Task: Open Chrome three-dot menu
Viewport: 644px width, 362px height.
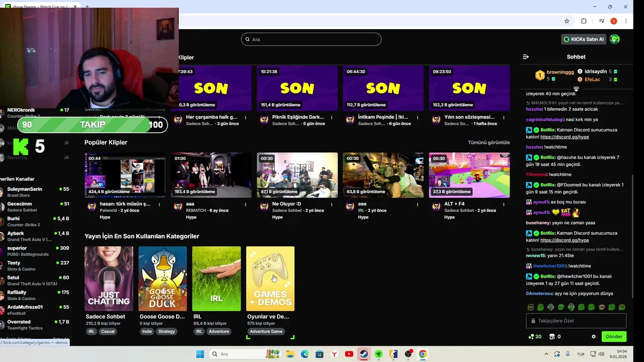Action: [626, 21]
